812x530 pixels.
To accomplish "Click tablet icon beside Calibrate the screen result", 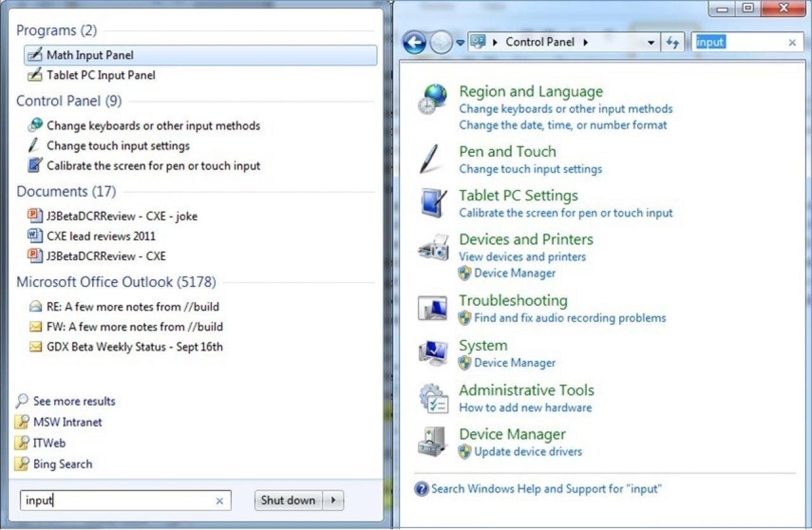I will tap(35, 166).
